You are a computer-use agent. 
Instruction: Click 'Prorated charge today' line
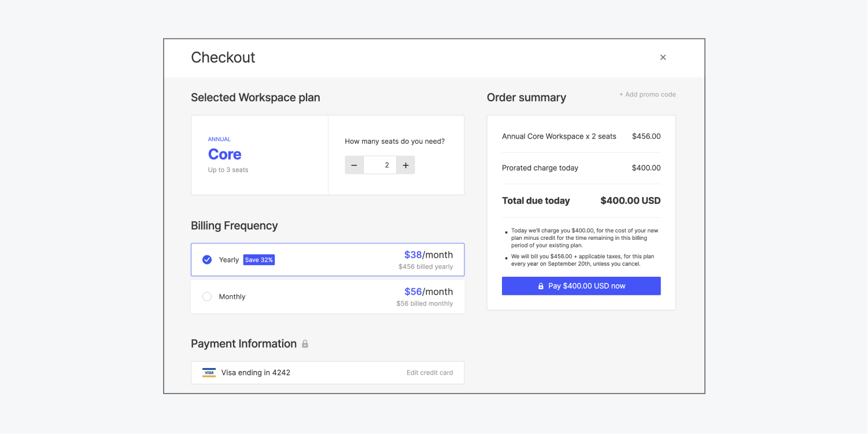coord(540,168)
